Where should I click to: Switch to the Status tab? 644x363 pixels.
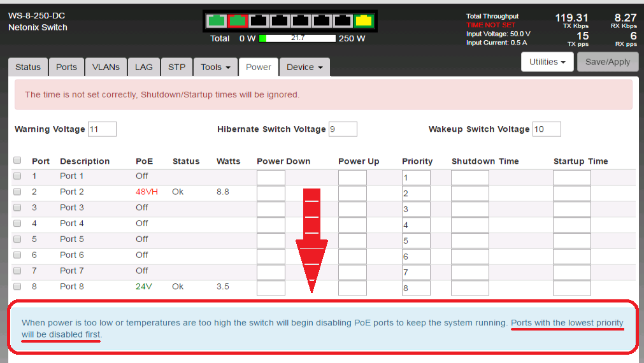pos(28,67)
